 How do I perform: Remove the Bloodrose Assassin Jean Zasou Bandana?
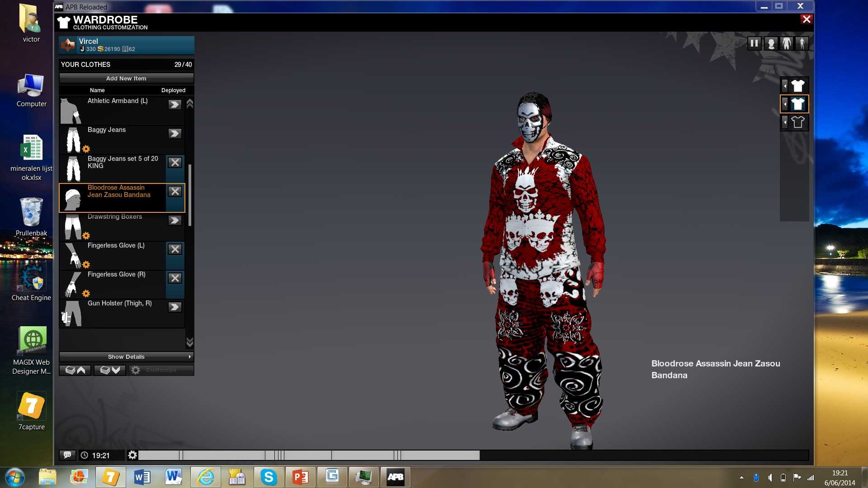tap(175, 192)
